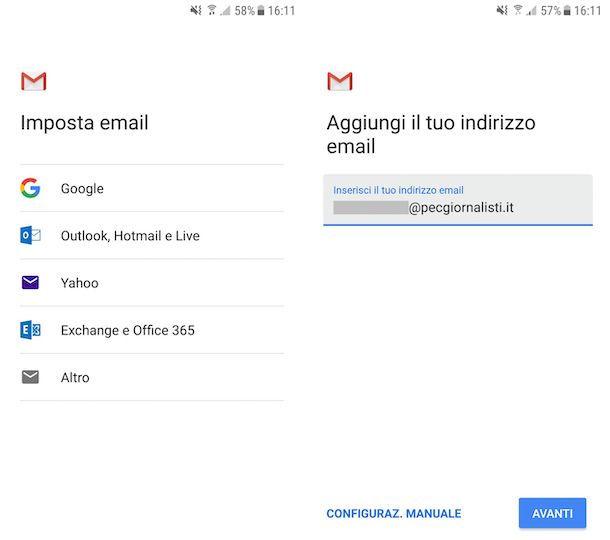Click the Inserisci il tuo indirizzo email label
Screen dimensions: 610x540
(398, 190)
